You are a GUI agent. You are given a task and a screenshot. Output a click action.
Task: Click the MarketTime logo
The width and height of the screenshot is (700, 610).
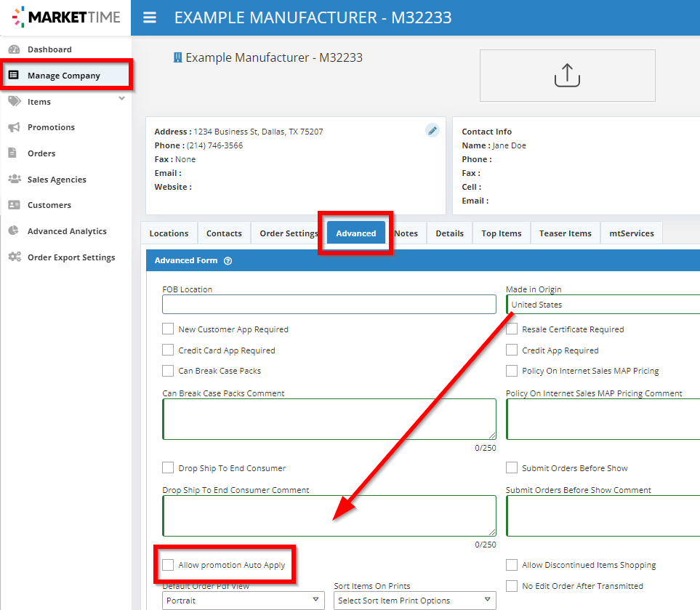[x=66, y=17]
